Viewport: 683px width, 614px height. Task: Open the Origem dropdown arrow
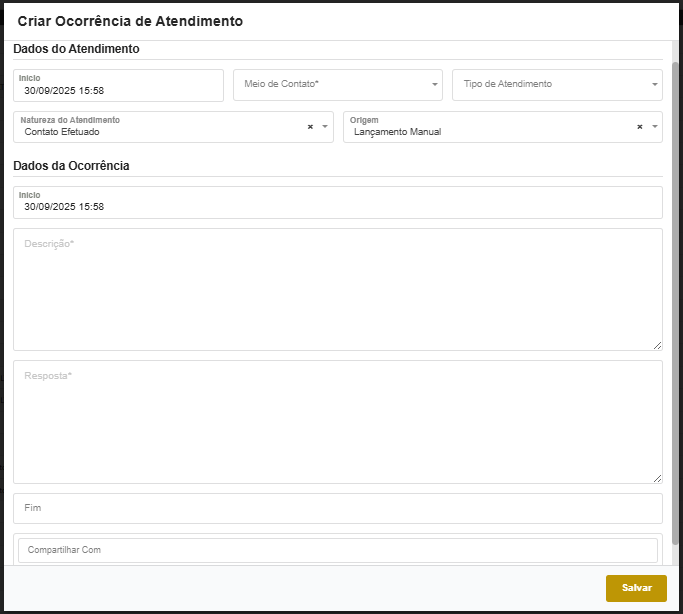[x=654, y=127]
